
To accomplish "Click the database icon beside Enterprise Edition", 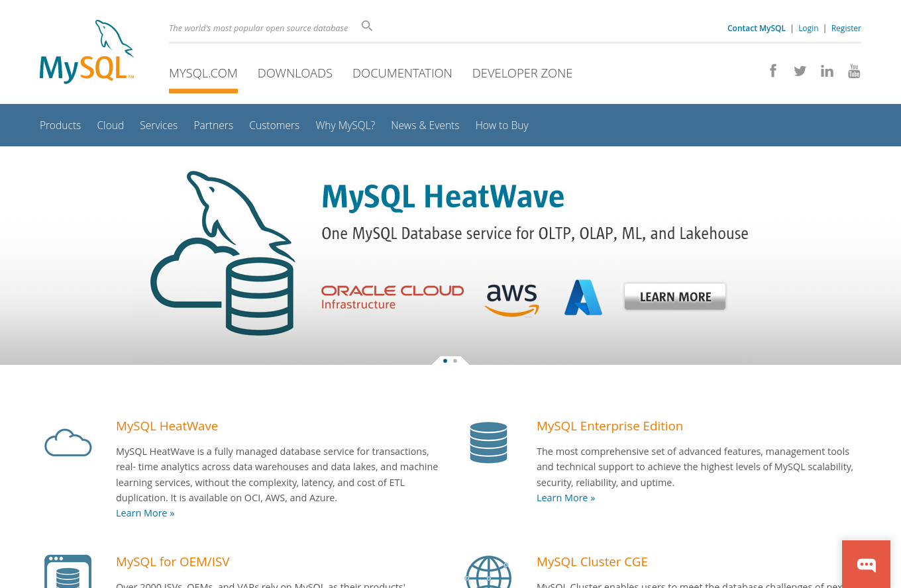I will point(488,442).
